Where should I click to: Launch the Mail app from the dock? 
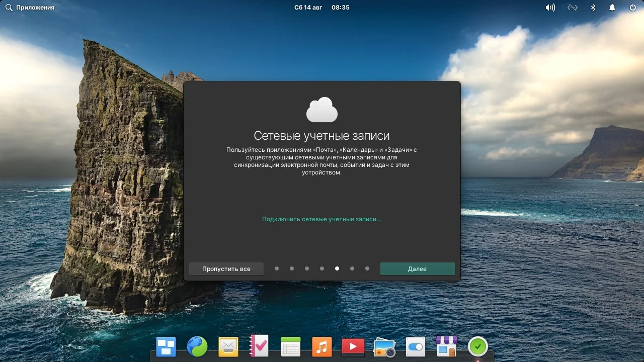pyautogui.click(x=228, y=346)
